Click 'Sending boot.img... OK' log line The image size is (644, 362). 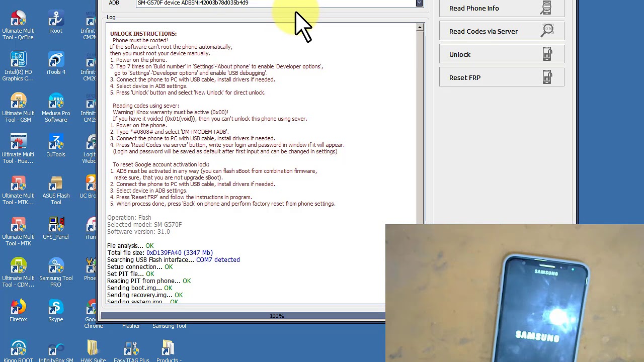click(140, 288)
